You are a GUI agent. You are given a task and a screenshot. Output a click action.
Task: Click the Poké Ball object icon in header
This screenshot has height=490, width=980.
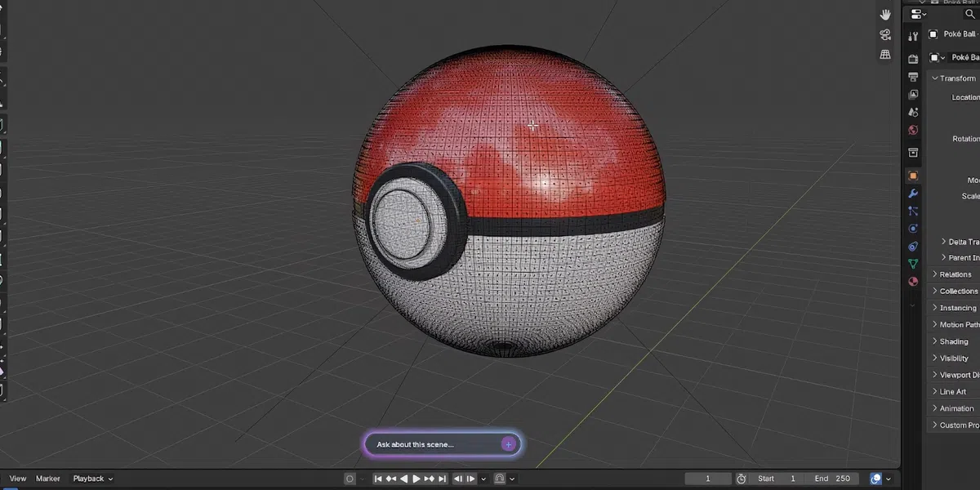[x=933, y=34]
